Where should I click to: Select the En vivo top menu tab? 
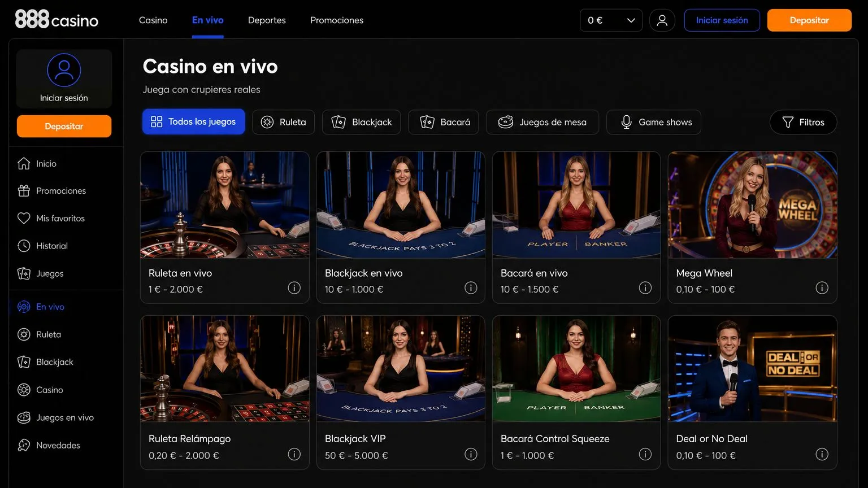point(208,20)
